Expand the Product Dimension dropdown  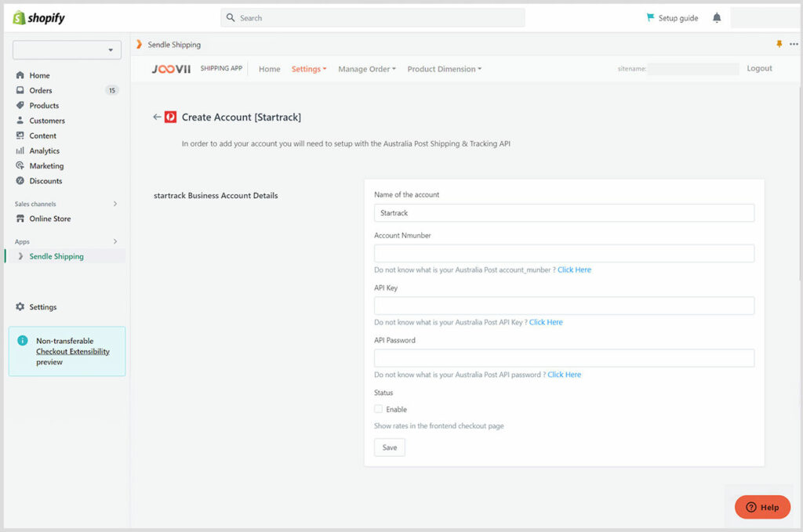coord(444,69)
